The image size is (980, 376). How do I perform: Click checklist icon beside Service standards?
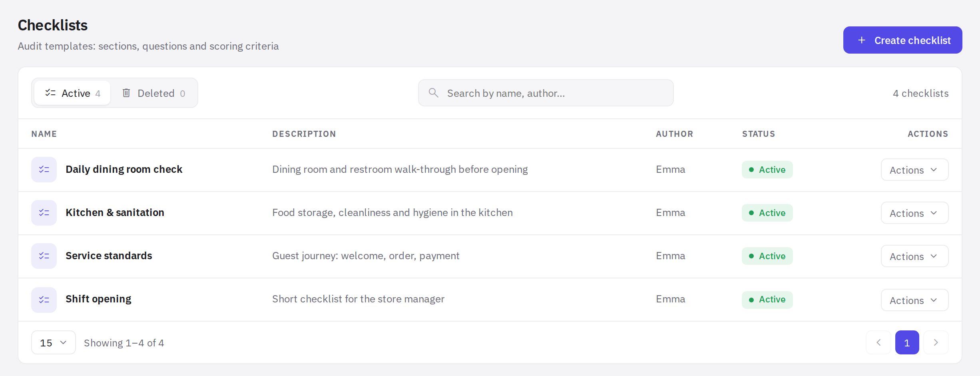44,256
